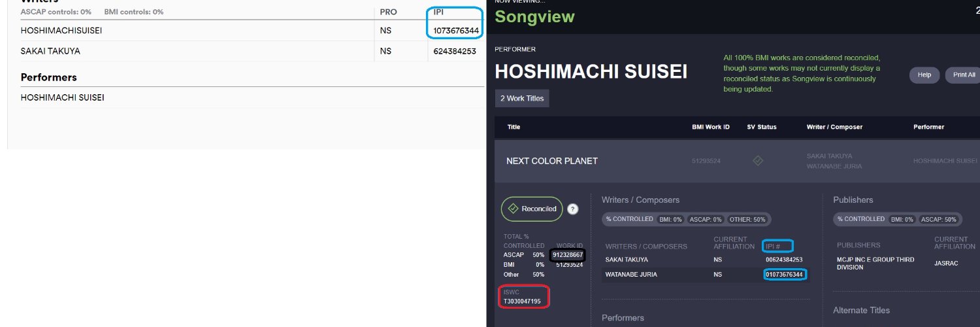Click the Publishers section heading
The height and width of the screenshot is (327, 980).
(853, 199)
